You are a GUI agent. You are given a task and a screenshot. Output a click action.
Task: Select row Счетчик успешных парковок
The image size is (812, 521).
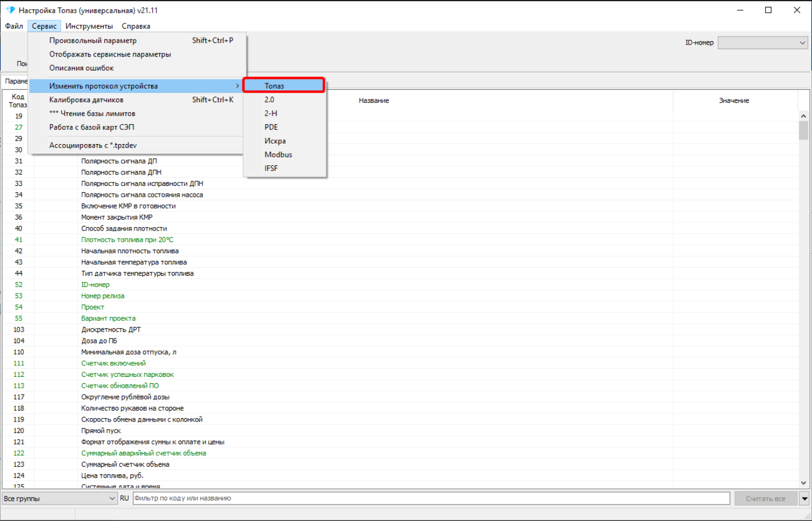click(401, 375)
